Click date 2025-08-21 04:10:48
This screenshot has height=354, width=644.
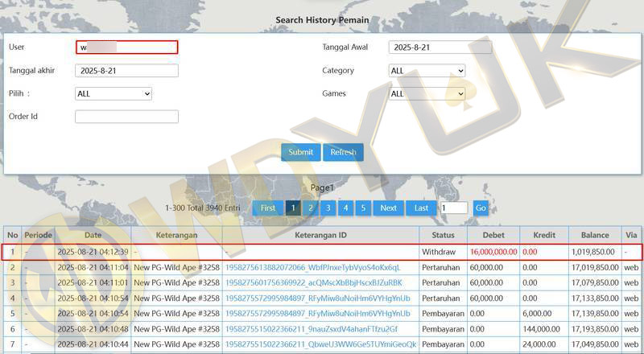93,329
